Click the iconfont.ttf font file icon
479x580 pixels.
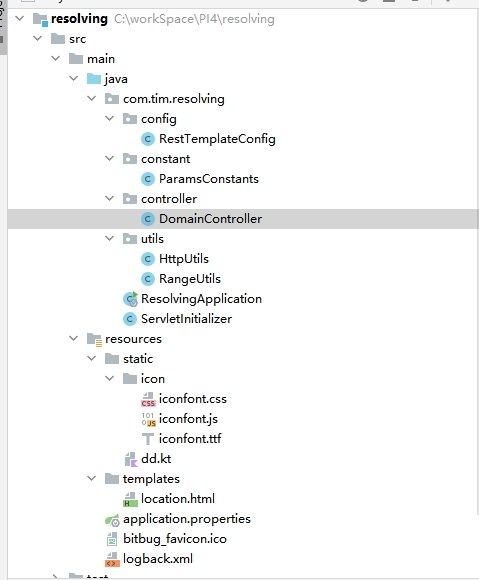tap(148, 439)
